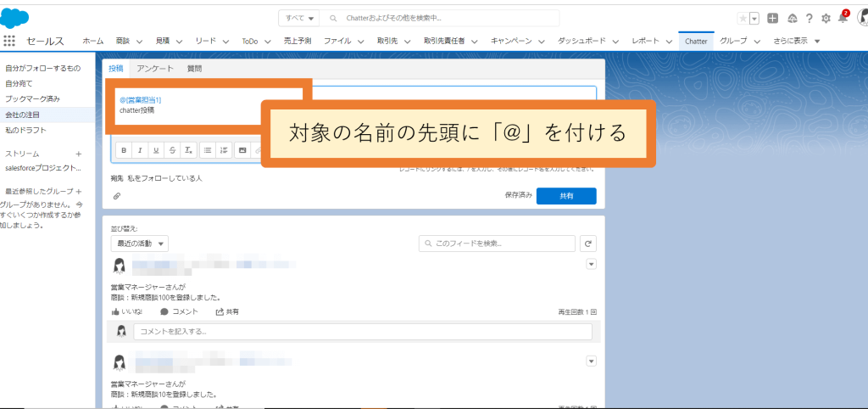
Task: Insert image in the post editor
Action: [x=242, y=150]
